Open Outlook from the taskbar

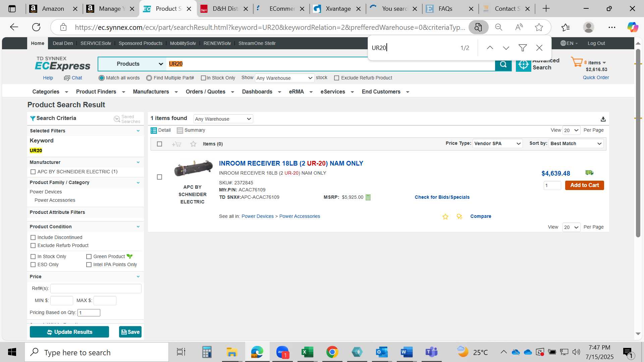click(382, 352)
